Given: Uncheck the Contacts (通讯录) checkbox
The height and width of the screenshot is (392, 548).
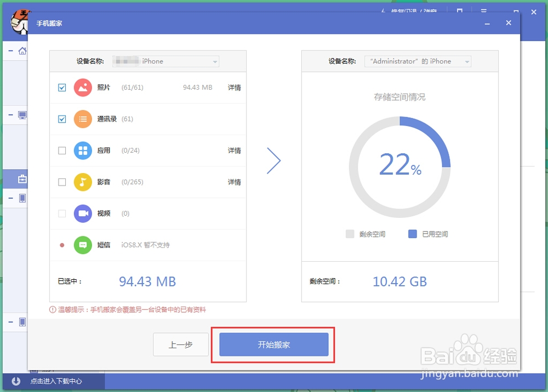Looking at the screenshot, I should [x=62, y=119].
